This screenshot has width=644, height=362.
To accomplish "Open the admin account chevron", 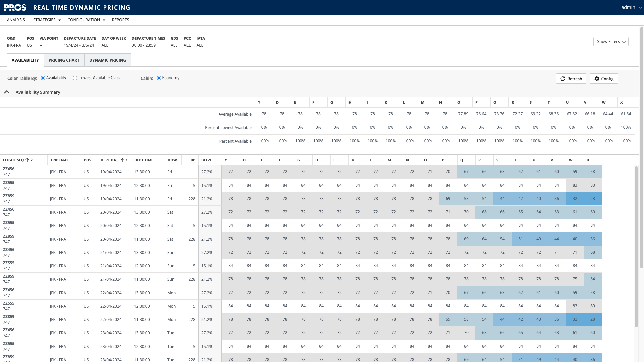I will [640, 7].
